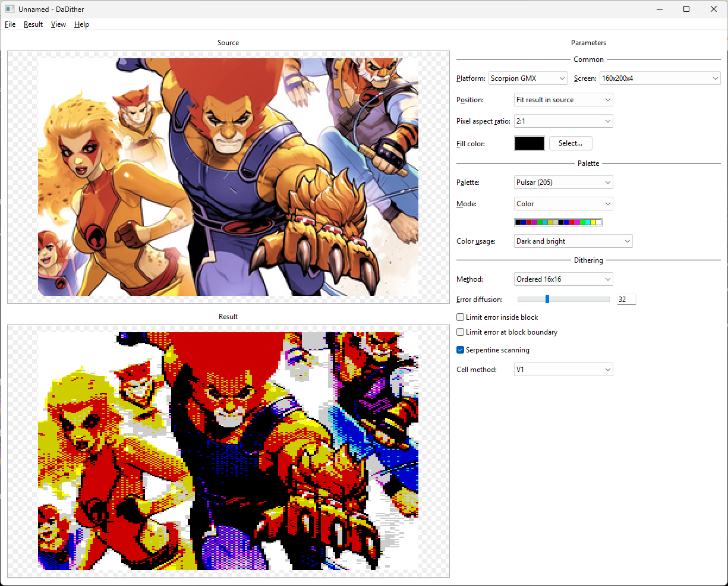Image resolution: width=728 pixels, height=586 pixels.
Task: Enable Limit error inside block
Action: [x=497, y=317]
